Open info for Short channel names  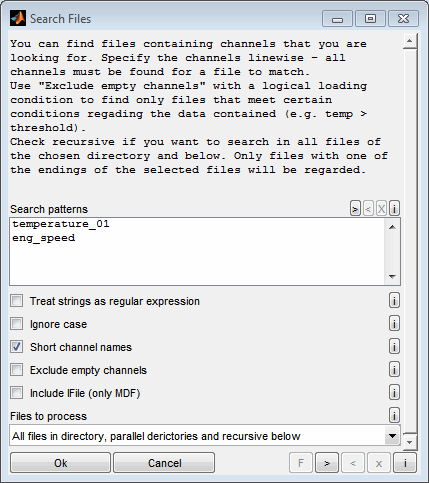tap(394, 347)
